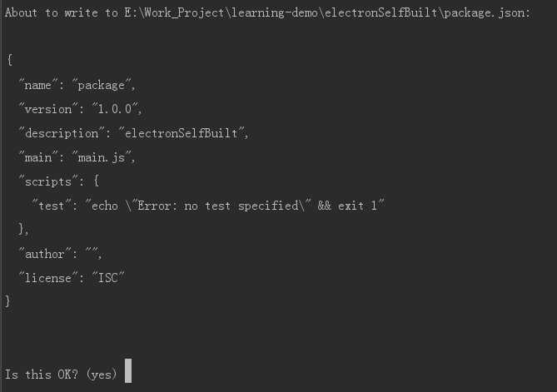
Task: Click the blinking cursor after the prompt
Action: point(128,372)
